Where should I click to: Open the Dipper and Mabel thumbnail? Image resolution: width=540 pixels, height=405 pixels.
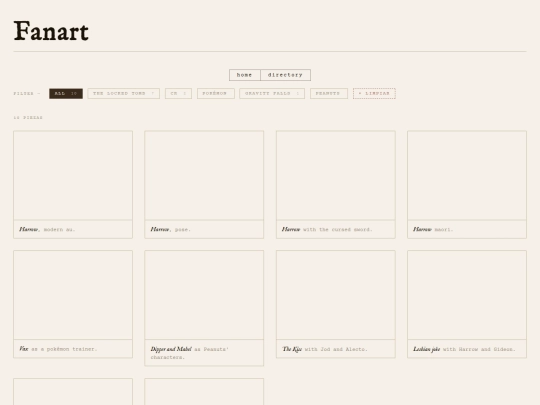[204, 295]
